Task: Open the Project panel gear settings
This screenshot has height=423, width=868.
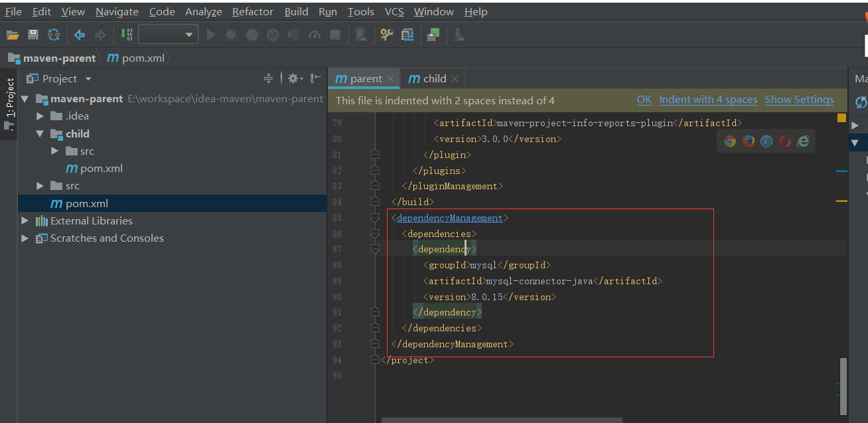Action: [295, 78]
